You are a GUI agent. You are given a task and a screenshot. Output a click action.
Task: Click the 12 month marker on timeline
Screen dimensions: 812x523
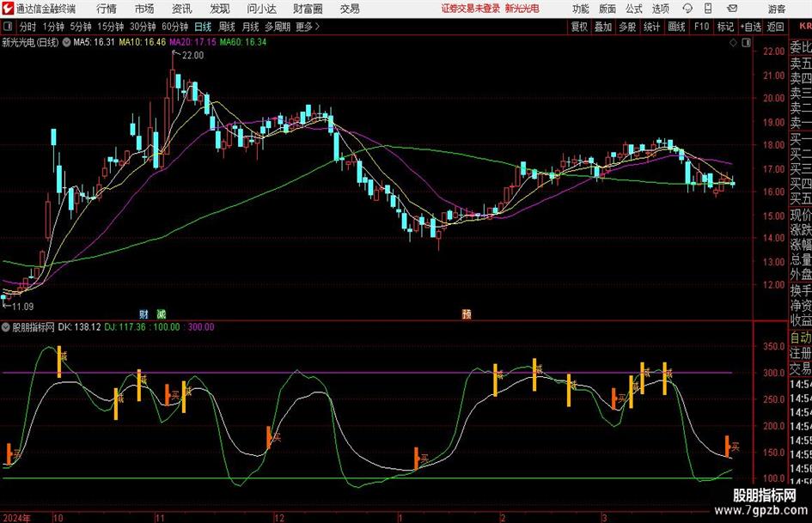tap(279, 518)
